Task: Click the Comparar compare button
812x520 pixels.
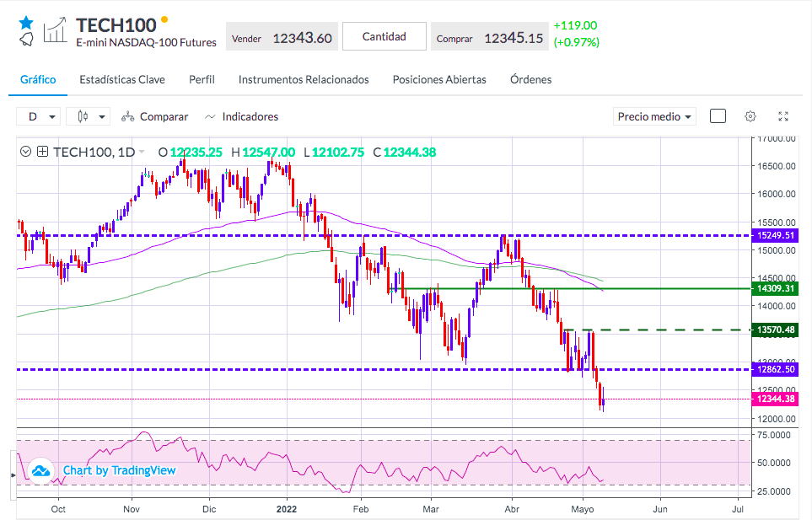Action: pyautogui.click(x=155, y=117)
